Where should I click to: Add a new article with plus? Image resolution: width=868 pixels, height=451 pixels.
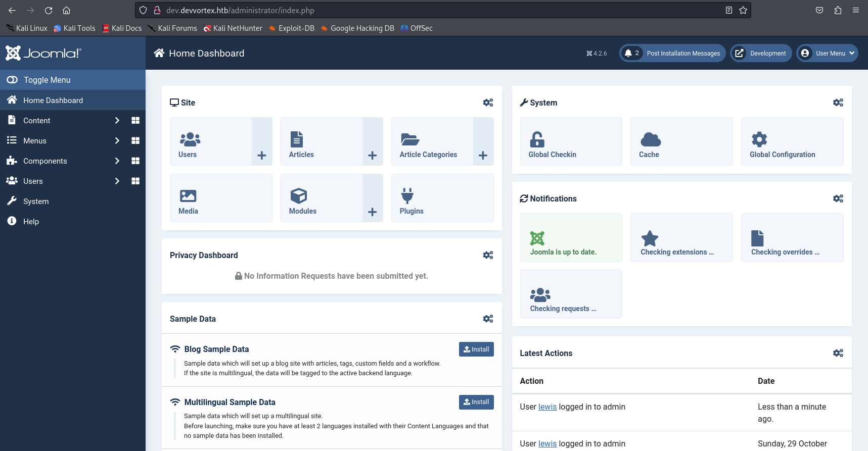[373, 141]
